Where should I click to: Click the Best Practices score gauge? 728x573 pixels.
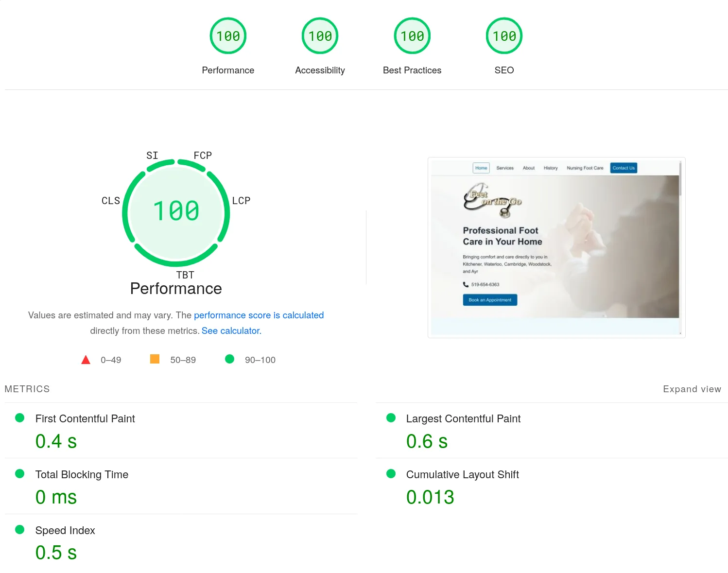pos(412,36)
